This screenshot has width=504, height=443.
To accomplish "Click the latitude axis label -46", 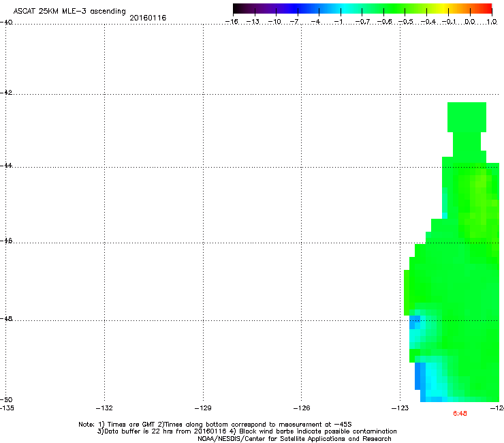I will [x=6, y=241].
